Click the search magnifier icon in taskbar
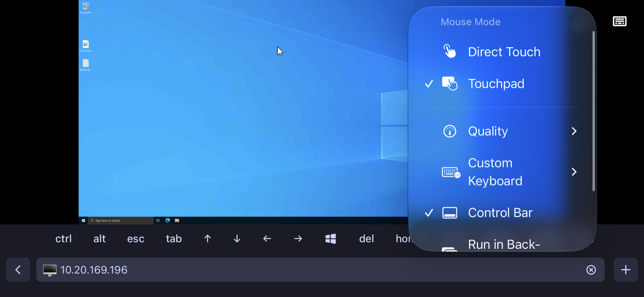The width and height of the screenshot is (644, 297). [x=92, y=221]
